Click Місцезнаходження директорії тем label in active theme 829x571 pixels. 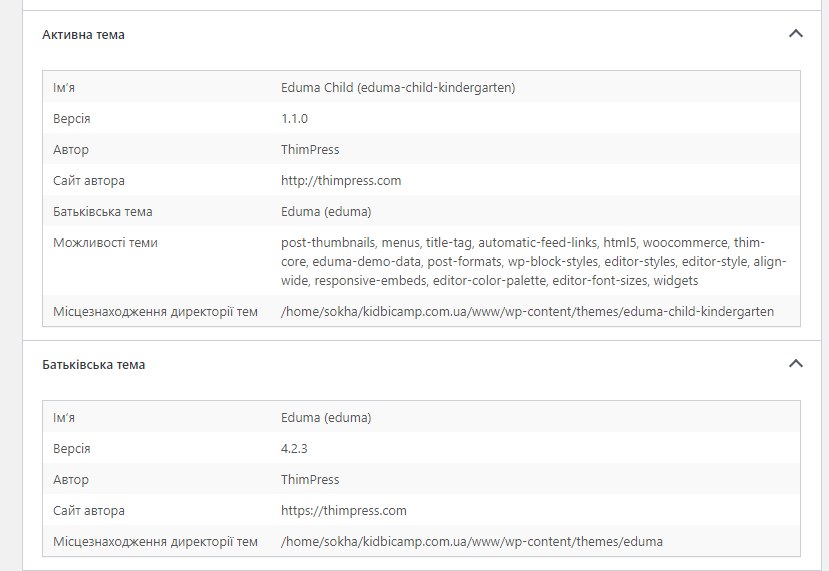tap(155, 311)
